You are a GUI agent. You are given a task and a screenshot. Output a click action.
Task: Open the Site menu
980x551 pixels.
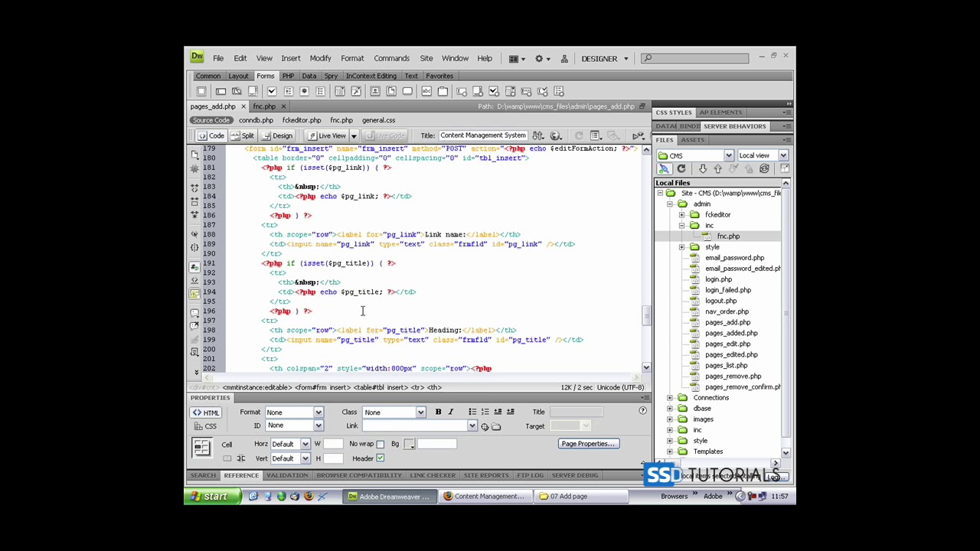click(x=426, y=58)
